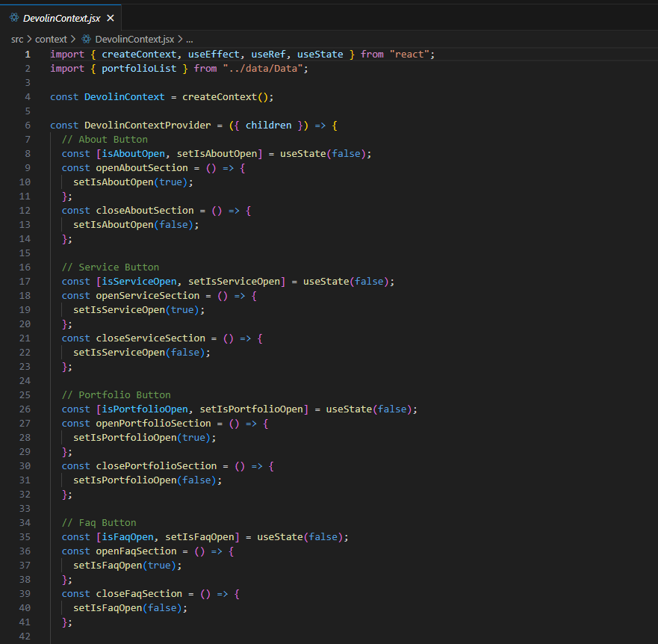Close the DevolinContext.jsx editor tab
This screenshot has width=658, height=644.
(x=111, y=18)
